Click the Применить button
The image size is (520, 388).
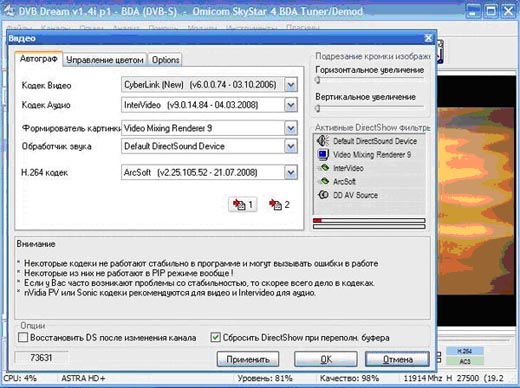248,359
